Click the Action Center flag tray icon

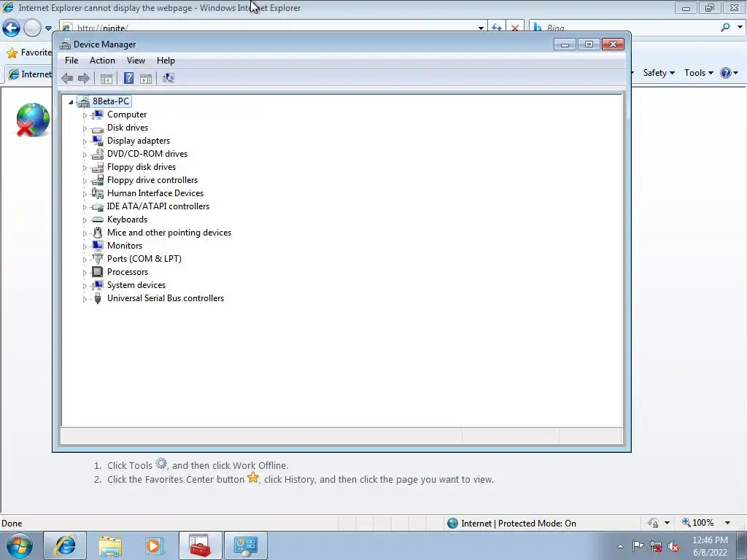[x=638, y=546]
